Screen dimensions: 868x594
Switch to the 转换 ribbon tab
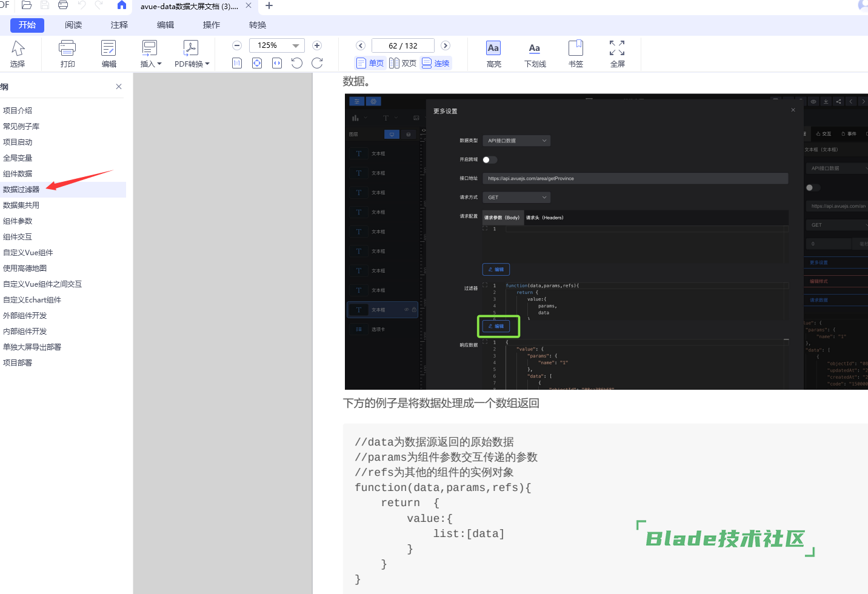(258, 25)
